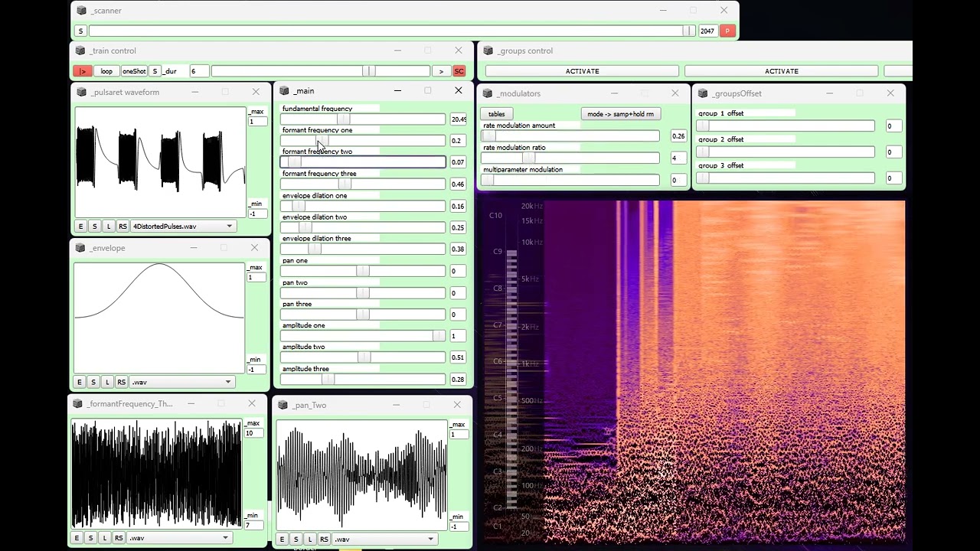Click the amplitude three value field 0.28
The height and width of the screenshot is (551, 980).
coord(458,380)
